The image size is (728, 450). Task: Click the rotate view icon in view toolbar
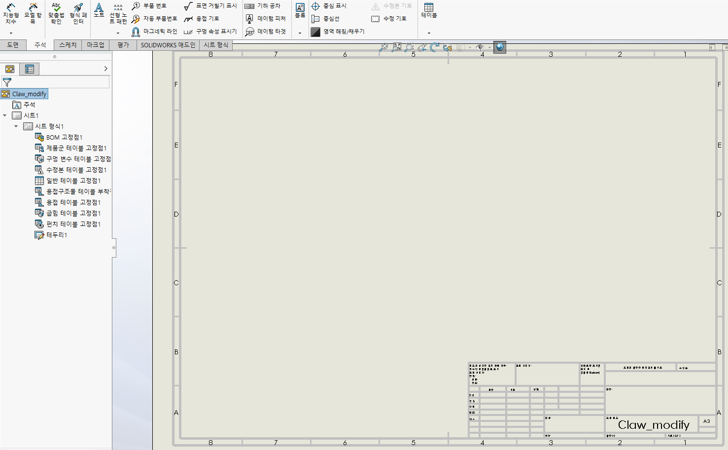click(435, 47)
